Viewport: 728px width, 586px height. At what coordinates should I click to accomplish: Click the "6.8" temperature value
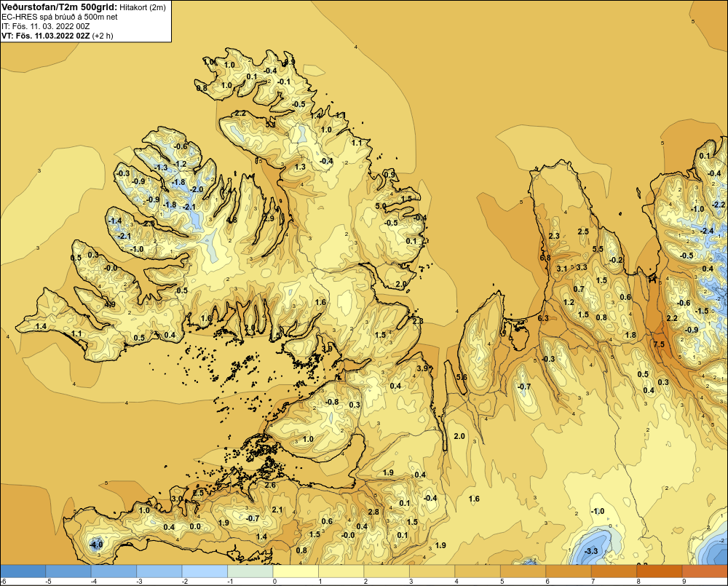545,258
